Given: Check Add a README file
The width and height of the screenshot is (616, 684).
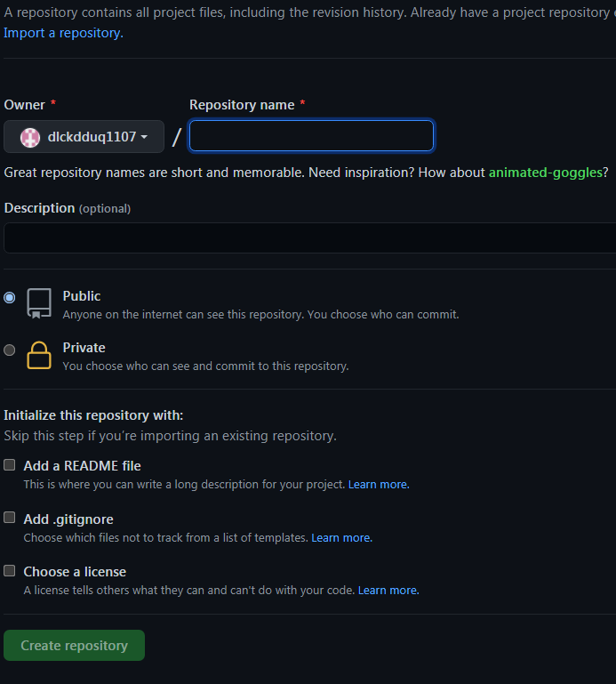Looking at the screenshot, I should point(10,465).
